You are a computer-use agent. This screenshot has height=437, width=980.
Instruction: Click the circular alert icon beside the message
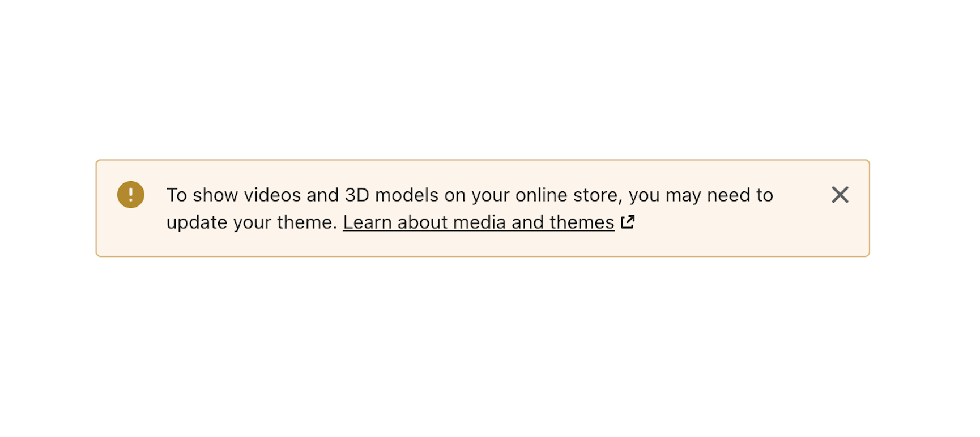131,195
